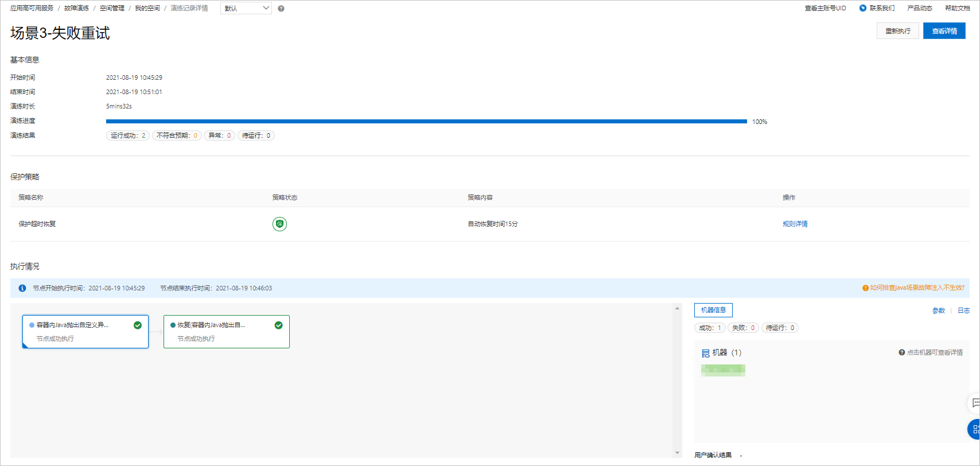Screen dimensions: 980x466
Task: Click the blurred green machine entry
Action: pos(723,370)
